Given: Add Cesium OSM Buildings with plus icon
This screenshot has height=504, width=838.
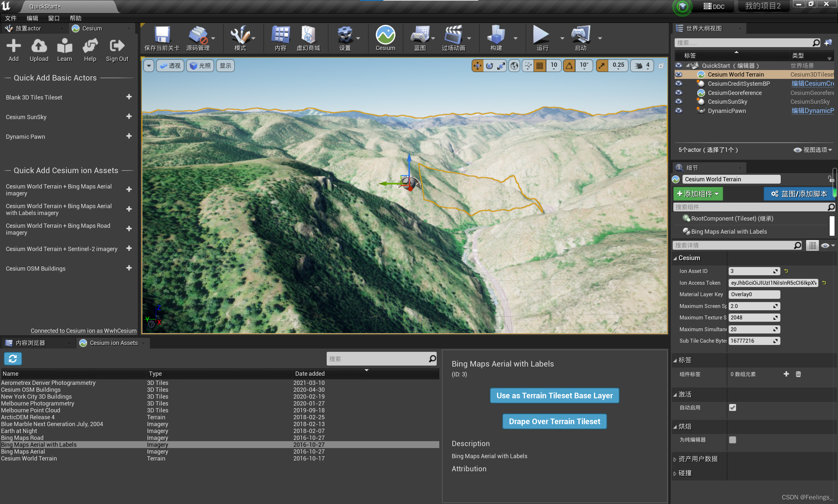Looking at the screenshot, I should pos(129,268).
